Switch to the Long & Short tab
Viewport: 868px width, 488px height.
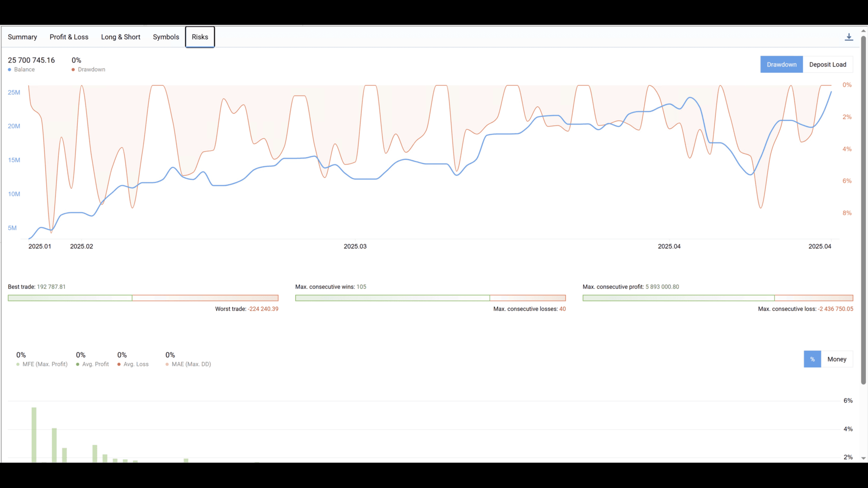click(120, 37)
